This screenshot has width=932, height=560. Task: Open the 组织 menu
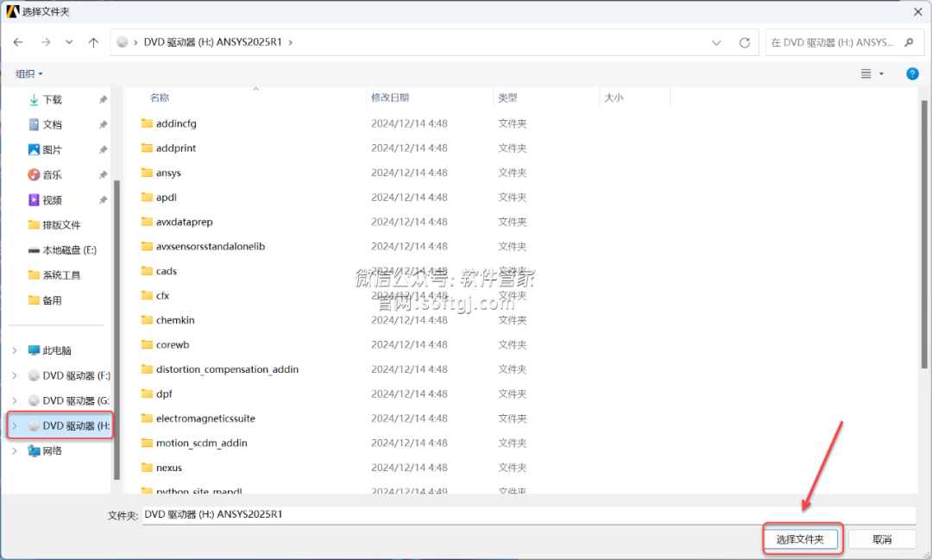pyautogui.click(x=28, y=73)
